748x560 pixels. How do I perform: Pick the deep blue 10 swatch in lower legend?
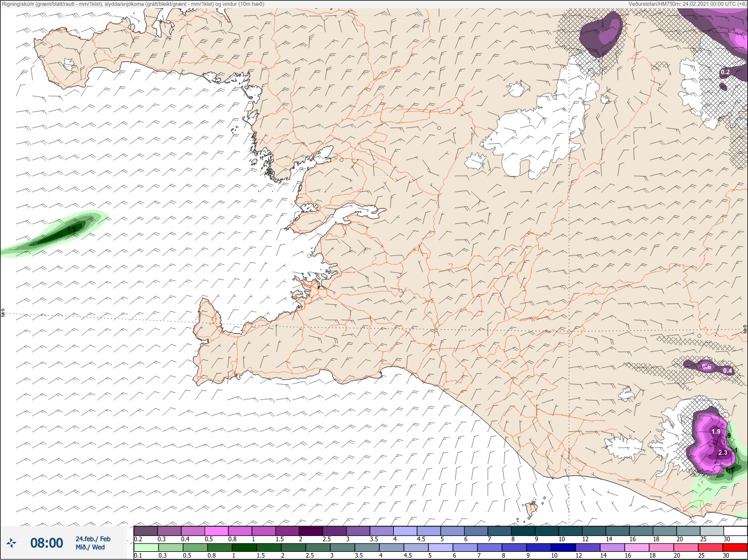(x=563, y=548)
